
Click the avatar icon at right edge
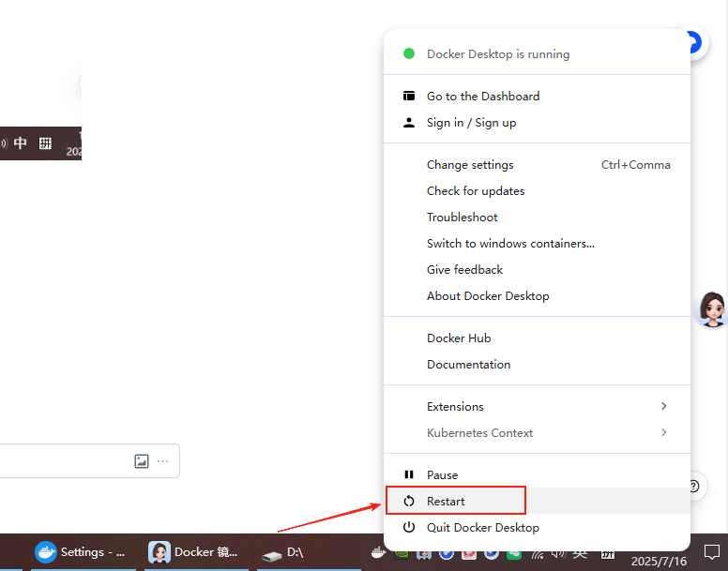coord(712,308)
